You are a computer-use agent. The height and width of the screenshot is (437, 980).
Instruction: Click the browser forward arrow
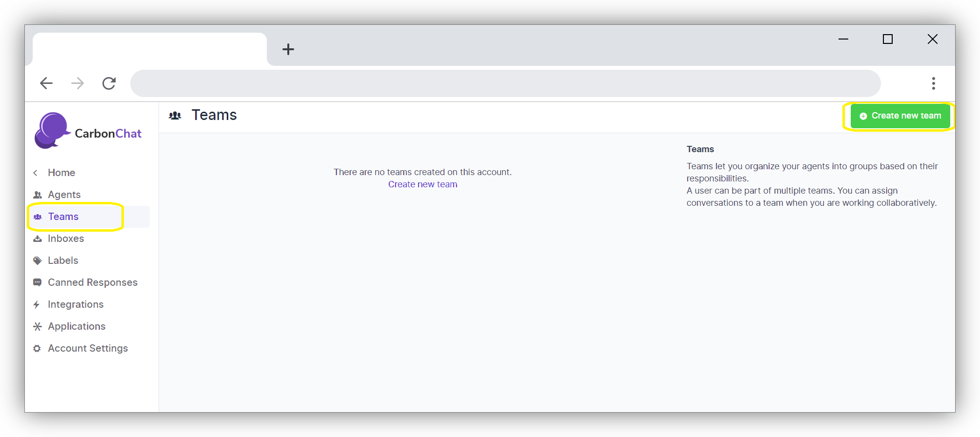(78, 83)
